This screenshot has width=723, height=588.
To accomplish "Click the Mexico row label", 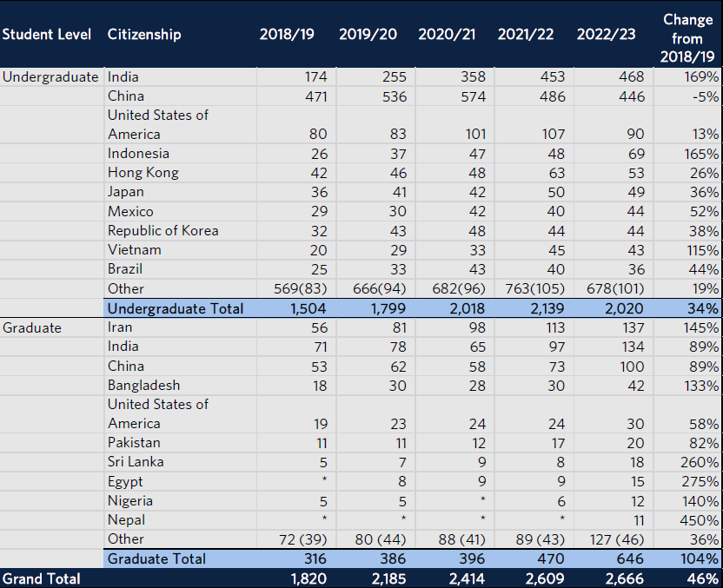I will point(130,212).
